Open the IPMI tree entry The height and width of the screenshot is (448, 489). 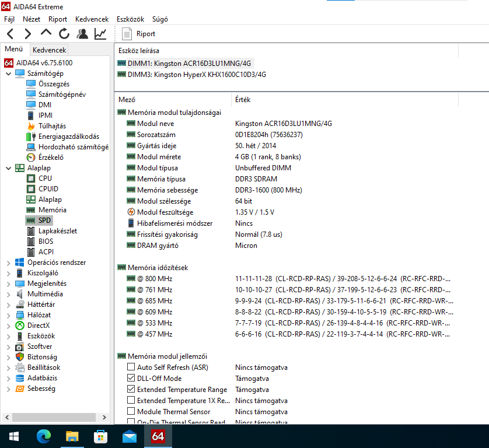point(46,116)
